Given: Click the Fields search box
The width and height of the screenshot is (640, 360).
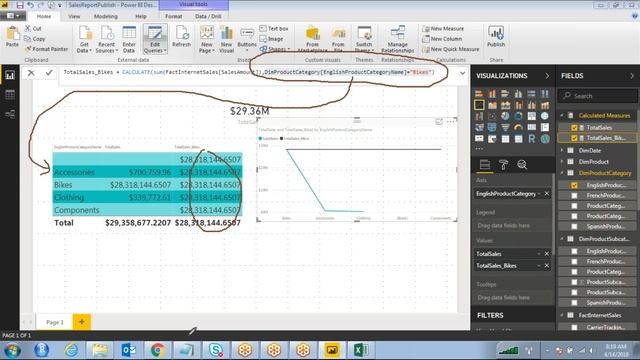Looking at the screenshot, I should (597, 96).
